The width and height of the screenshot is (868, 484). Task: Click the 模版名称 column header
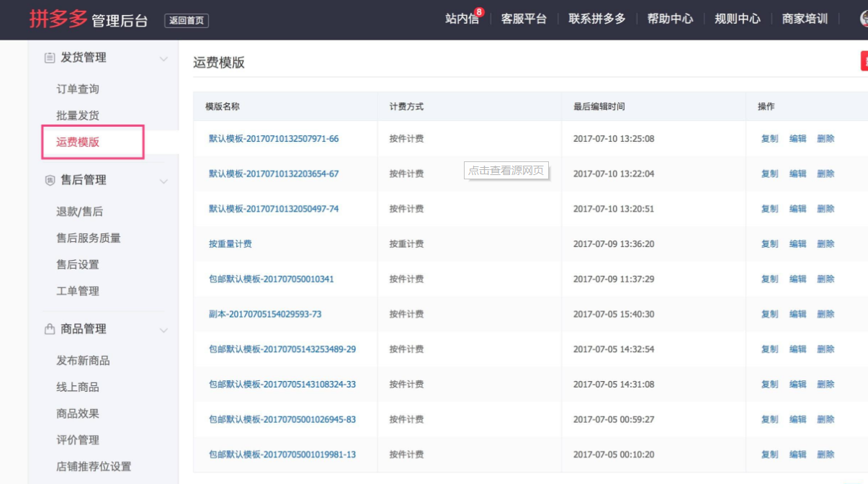point(223,107)
